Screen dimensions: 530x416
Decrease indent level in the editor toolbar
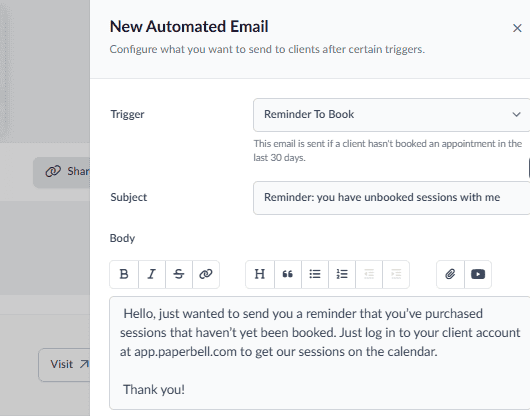pos(369,274)
